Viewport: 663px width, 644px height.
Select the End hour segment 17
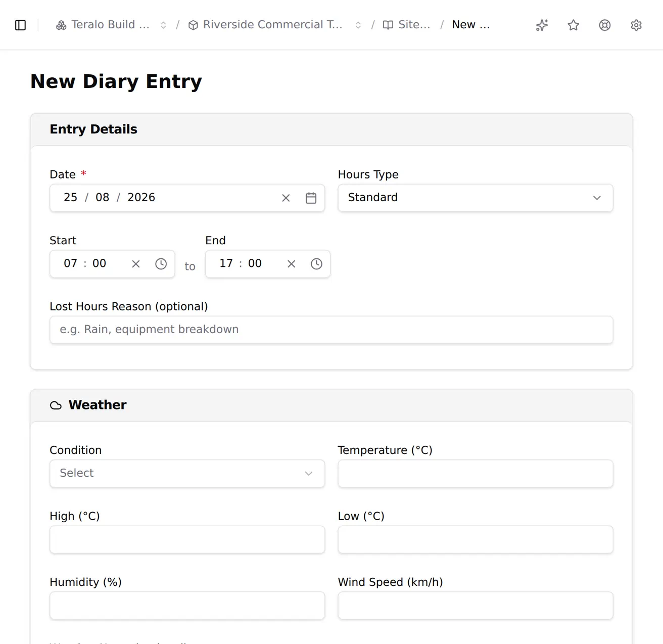pyautogui.click(x=226, y=263)
